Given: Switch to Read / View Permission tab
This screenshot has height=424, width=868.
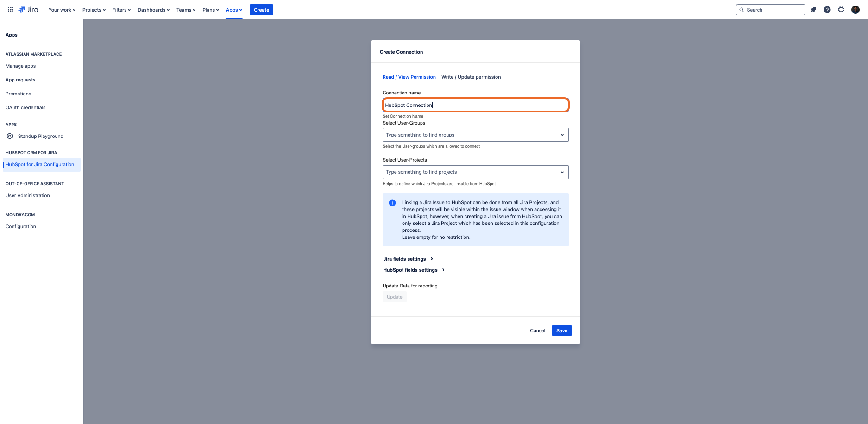Looking at the screenshot, I should [x=409, y=77].
